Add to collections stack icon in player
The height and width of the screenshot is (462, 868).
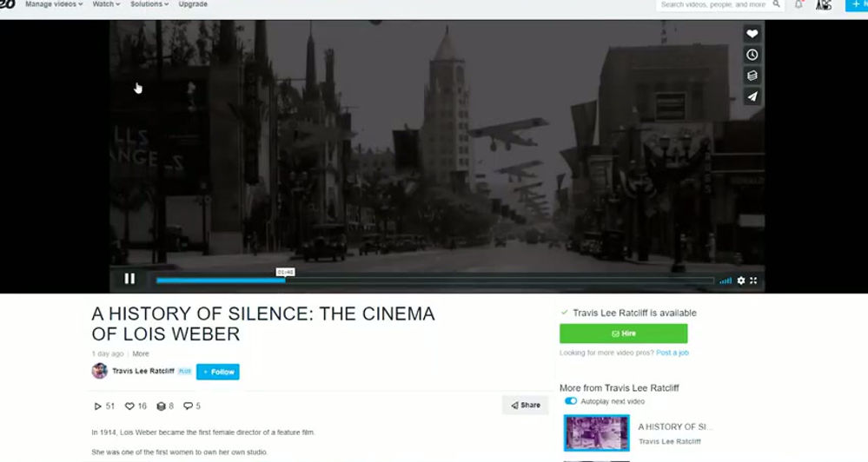[752, 76]
